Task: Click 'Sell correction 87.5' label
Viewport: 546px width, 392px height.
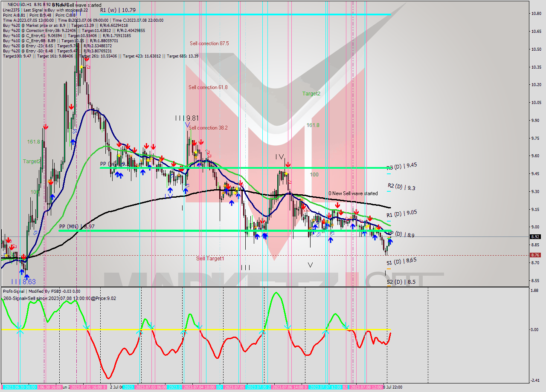Action: [x=209, y=43]
